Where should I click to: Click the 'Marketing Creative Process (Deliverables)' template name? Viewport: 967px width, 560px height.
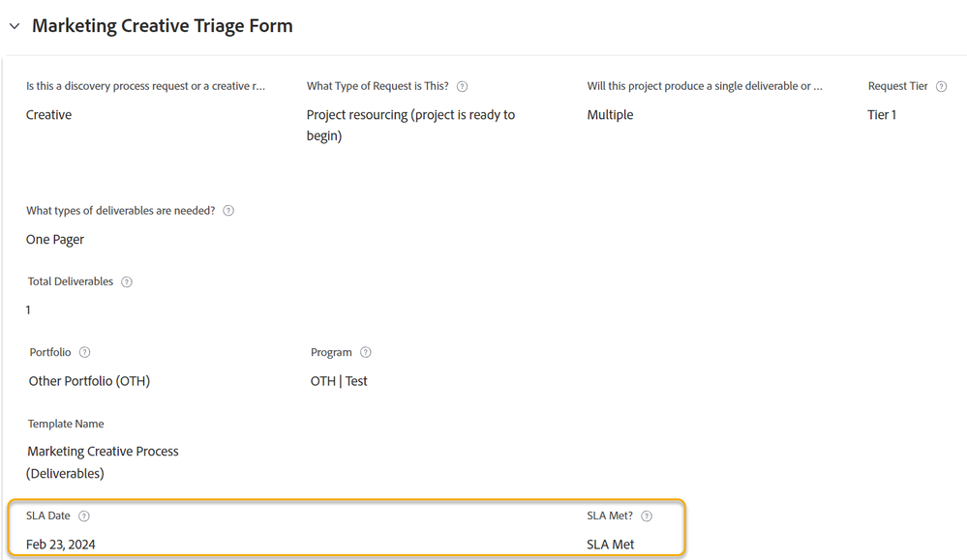pyautogui.click(x=103, y=461)
